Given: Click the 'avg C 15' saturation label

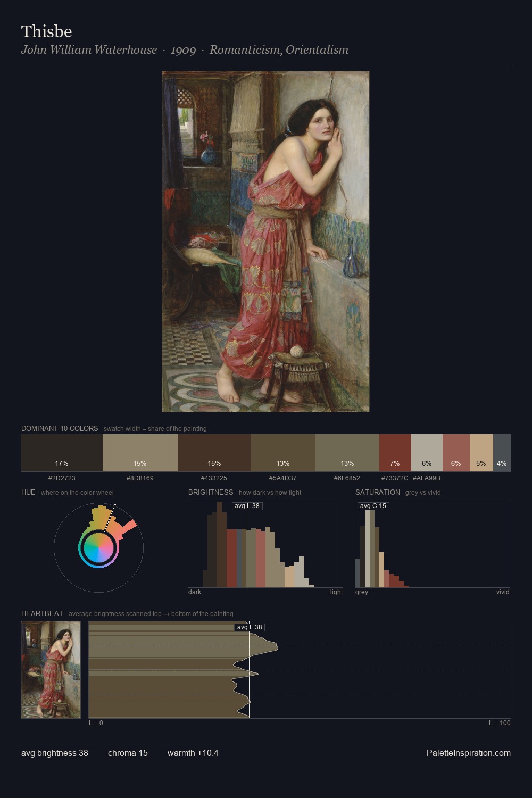Looking at the screenshot, I should point(373,506).
